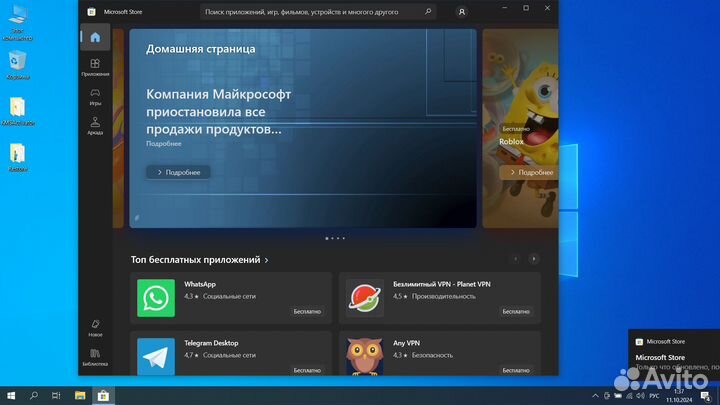
Task: Open the WhatsApp app icon
Action: (x=156, y=298)
